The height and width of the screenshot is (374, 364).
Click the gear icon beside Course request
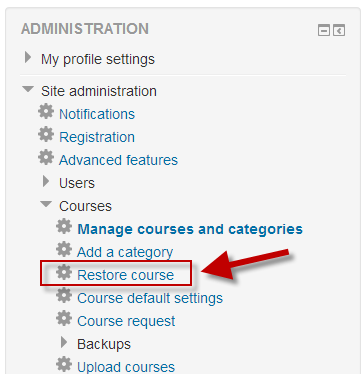click(64, 318)
